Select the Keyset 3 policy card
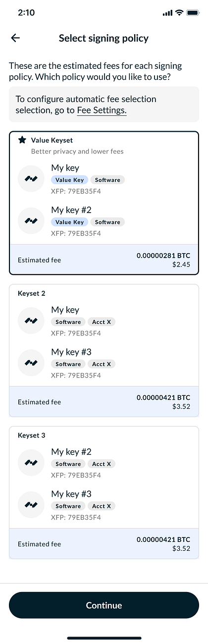 tap(104, 492)
